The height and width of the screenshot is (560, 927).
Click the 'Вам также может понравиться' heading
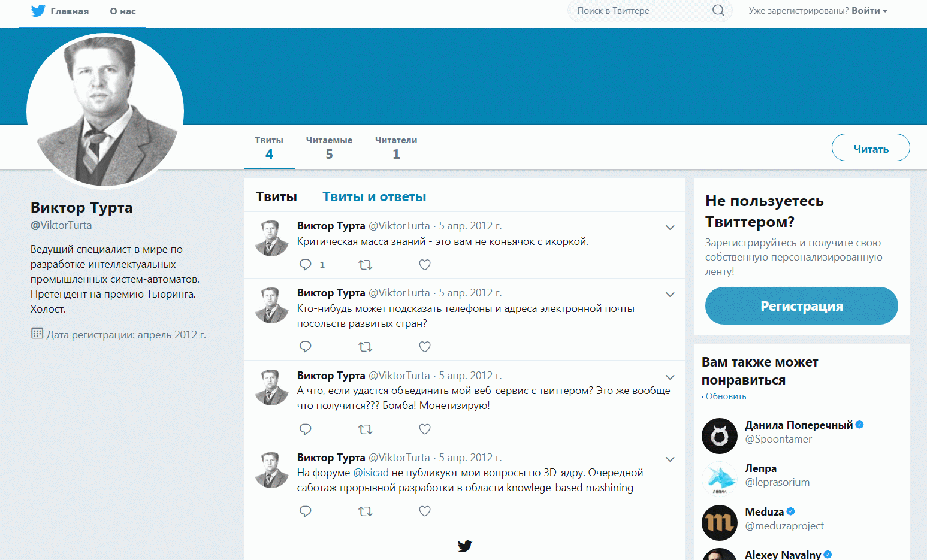click(760, 371)
